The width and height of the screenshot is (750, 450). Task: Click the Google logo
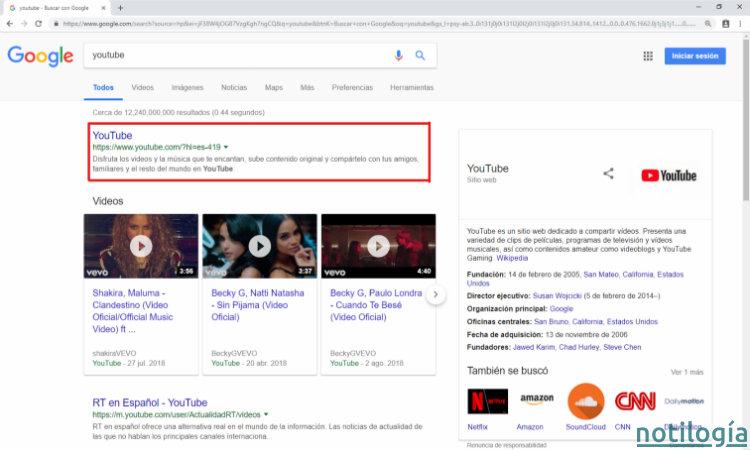(x=41, y=56)
